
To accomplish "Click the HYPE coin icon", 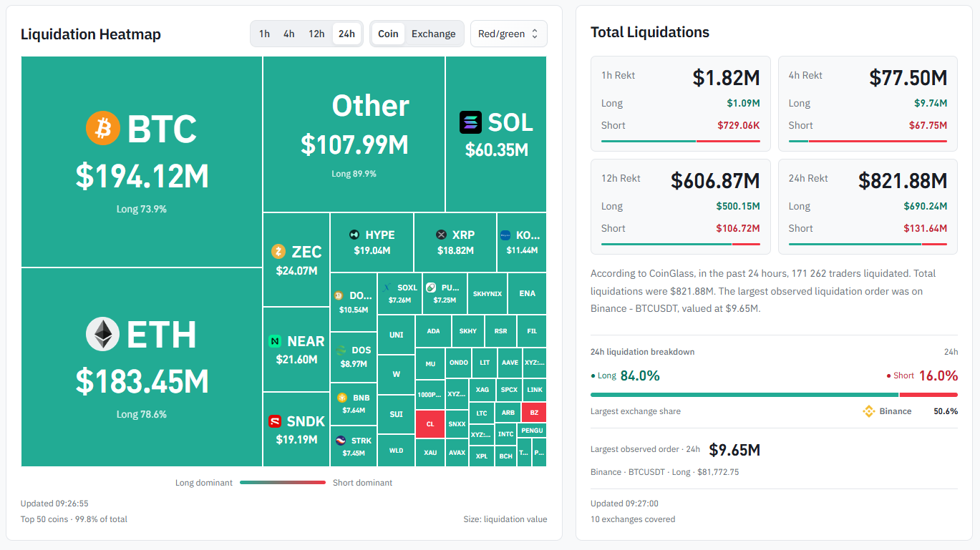I will 354,235.
